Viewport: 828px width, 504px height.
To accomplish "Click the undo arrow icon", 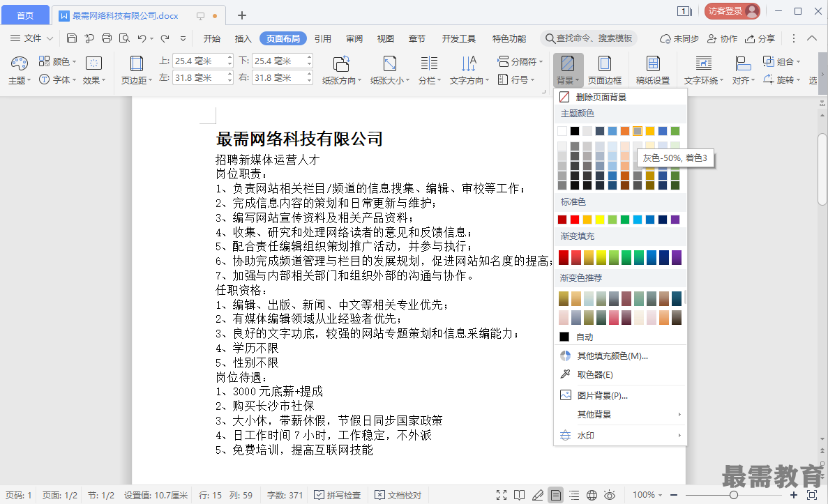I will tap(142, 38).
